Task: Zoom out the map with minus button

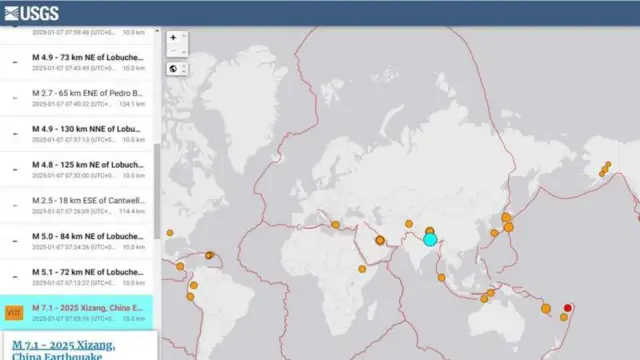Action: click(173, 51)
